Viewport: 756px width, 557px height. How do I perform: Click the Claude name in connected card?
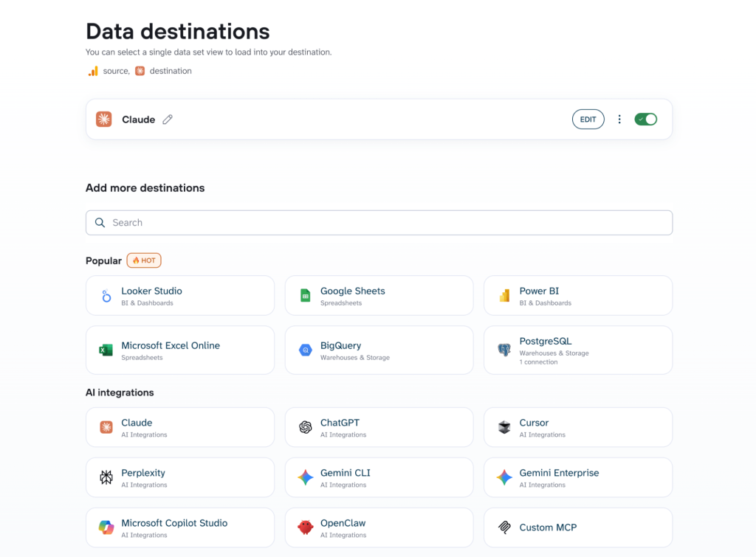[x=138, y=120]
